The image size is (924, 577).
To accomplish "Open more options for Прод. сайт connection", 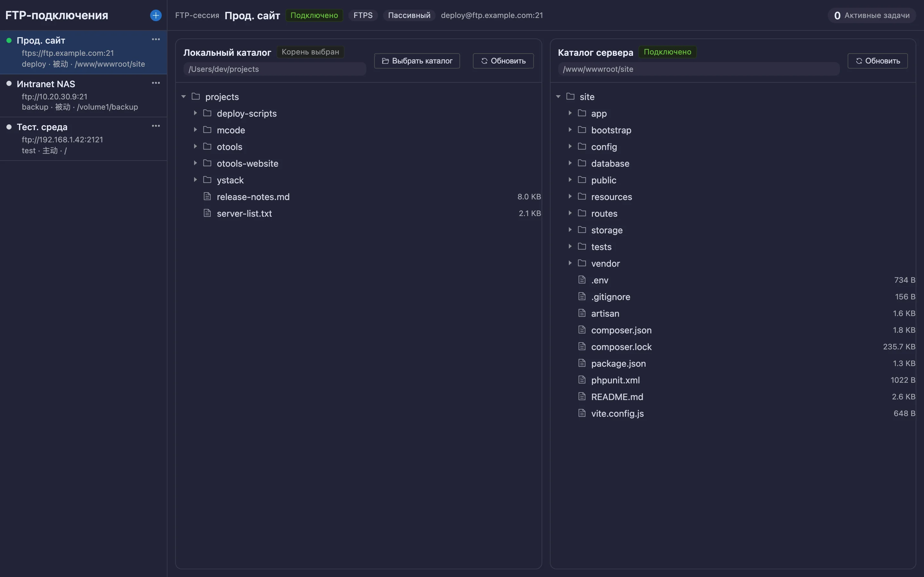I will [156, 39].
